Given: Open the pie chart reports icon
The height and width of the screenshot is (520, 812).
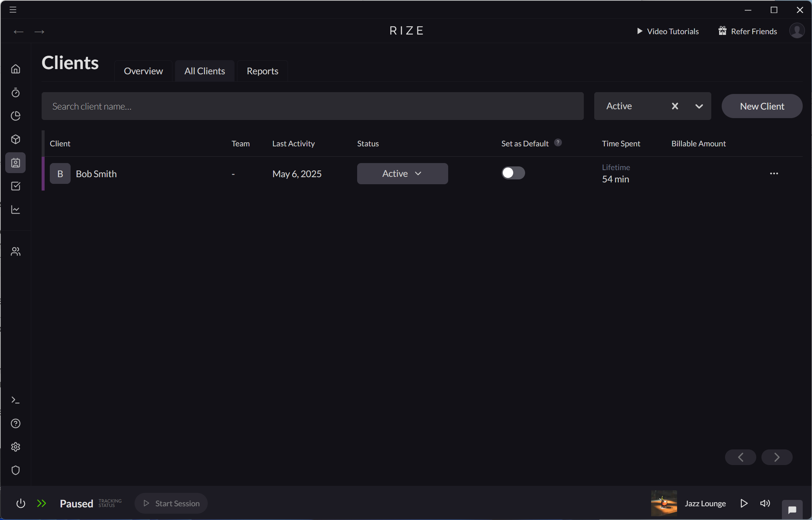Looking at the screenshot, I should pos(16,116).
